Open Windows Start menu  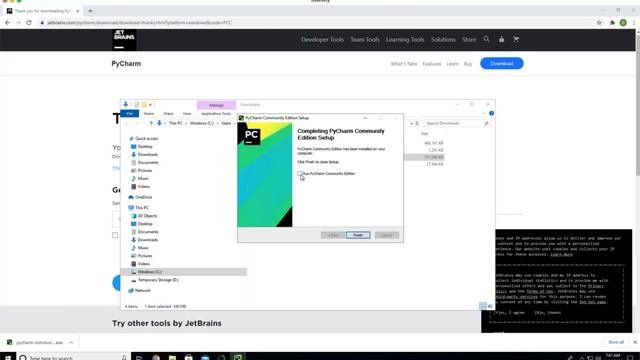pos(8,358)
